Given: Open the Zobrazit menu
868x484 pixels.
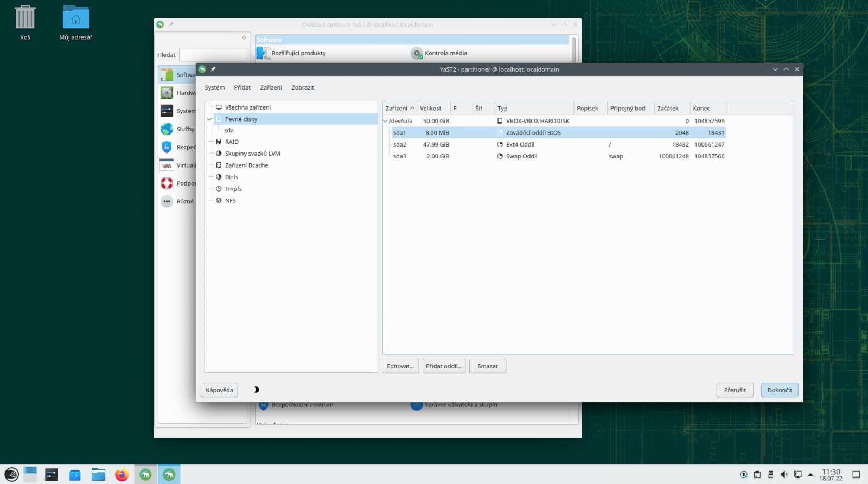Looking at the screenshot, I should click(303, 87).
